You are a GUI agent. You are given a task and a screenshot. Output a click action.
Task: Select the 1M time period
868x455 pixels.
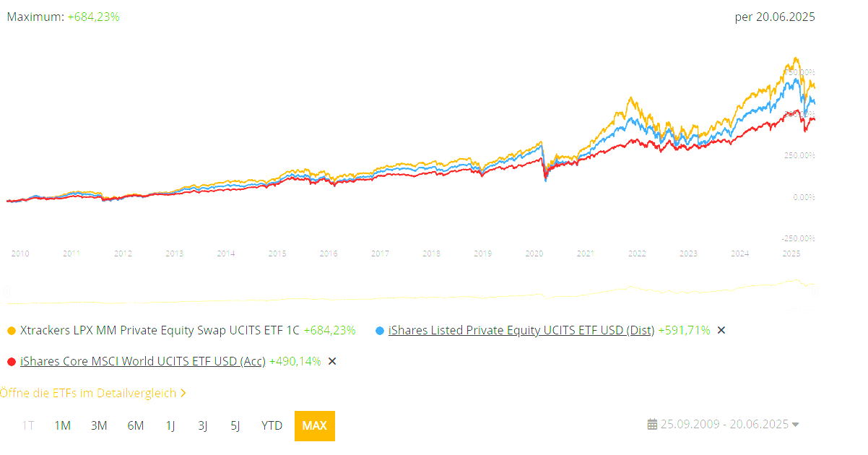tap(63, 425)
